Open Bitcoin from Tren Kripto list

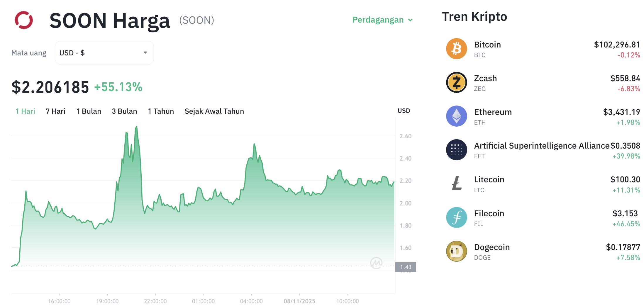[x=487, y=45]
